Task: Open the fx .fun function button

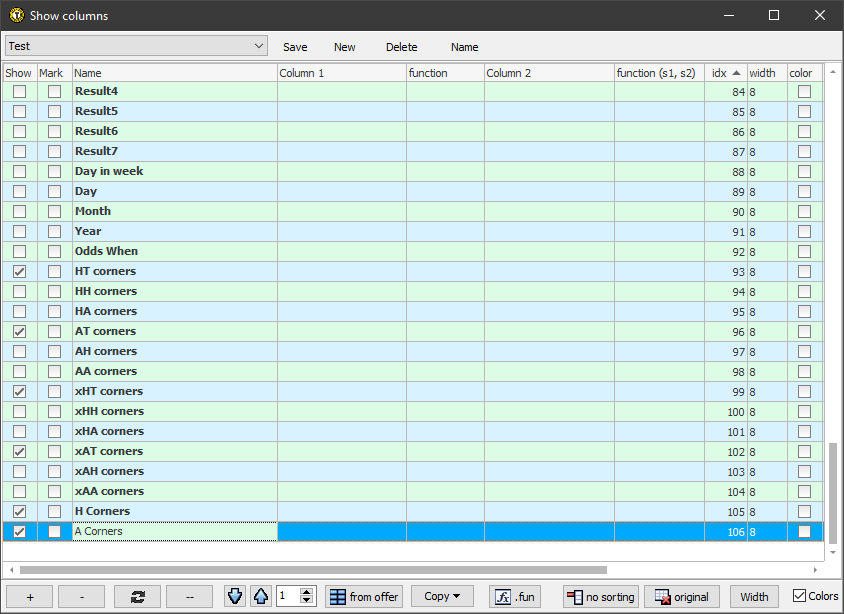Action: [514, 597]
